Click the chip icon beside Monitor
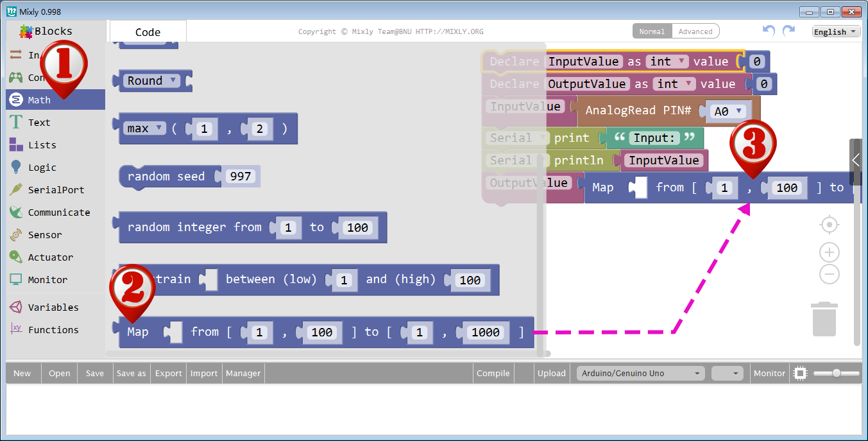 pos(800,373)
